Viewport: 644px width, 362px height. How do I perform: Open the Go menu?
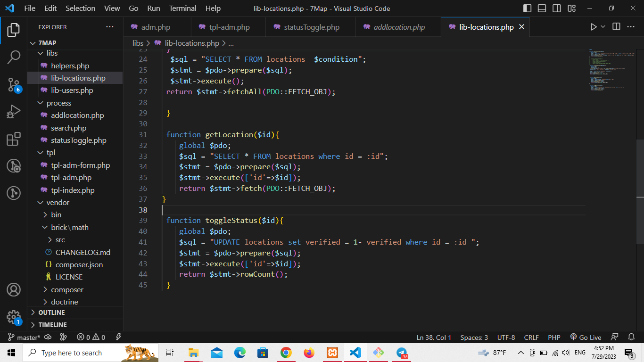coord(133,8)
